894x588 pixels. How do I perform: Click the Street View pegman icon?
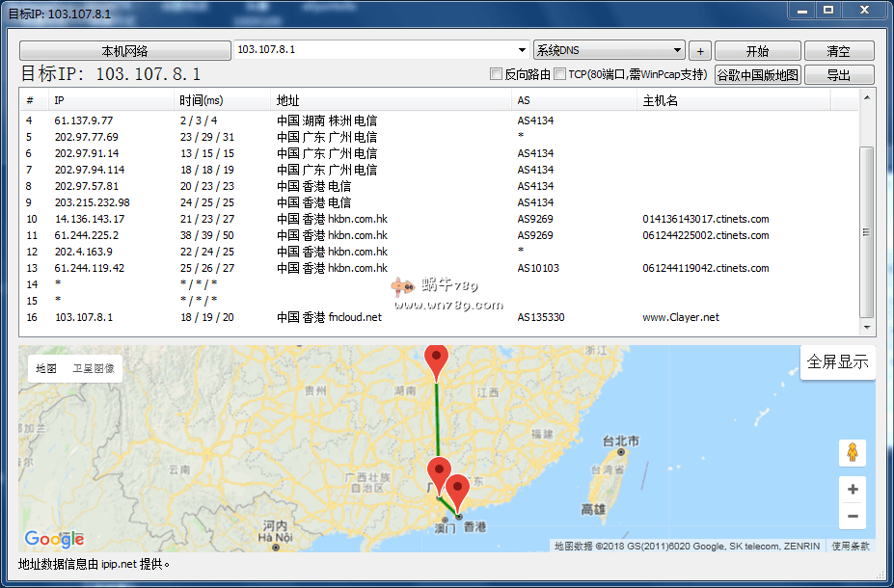click(853, 452)
